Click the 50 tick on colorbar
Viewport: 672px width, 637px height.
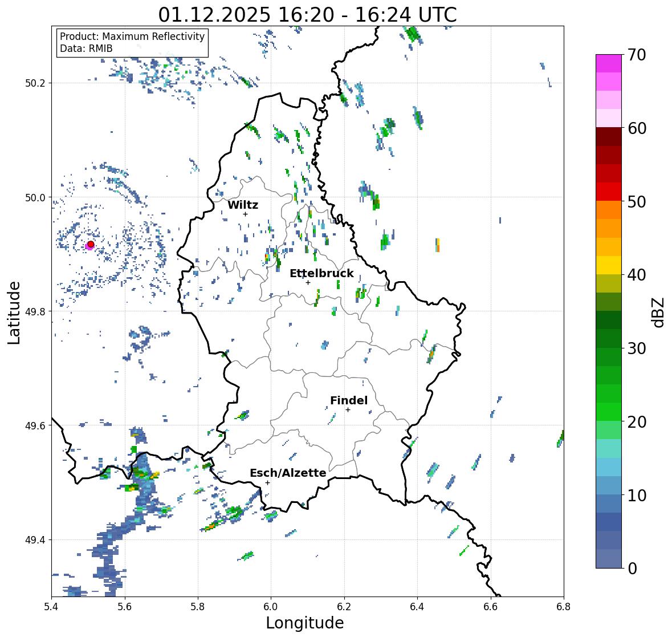tap(637, 201)
